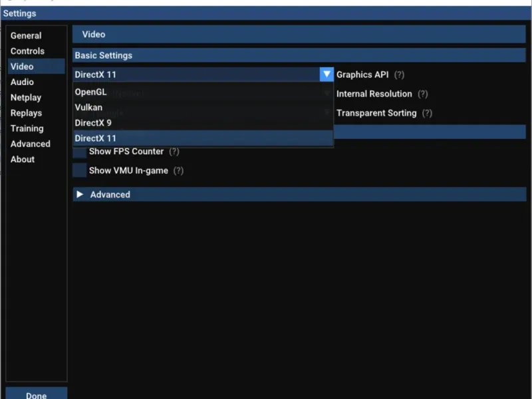
Task: Click the Transparent Sorting label
Action: (376, 113)
